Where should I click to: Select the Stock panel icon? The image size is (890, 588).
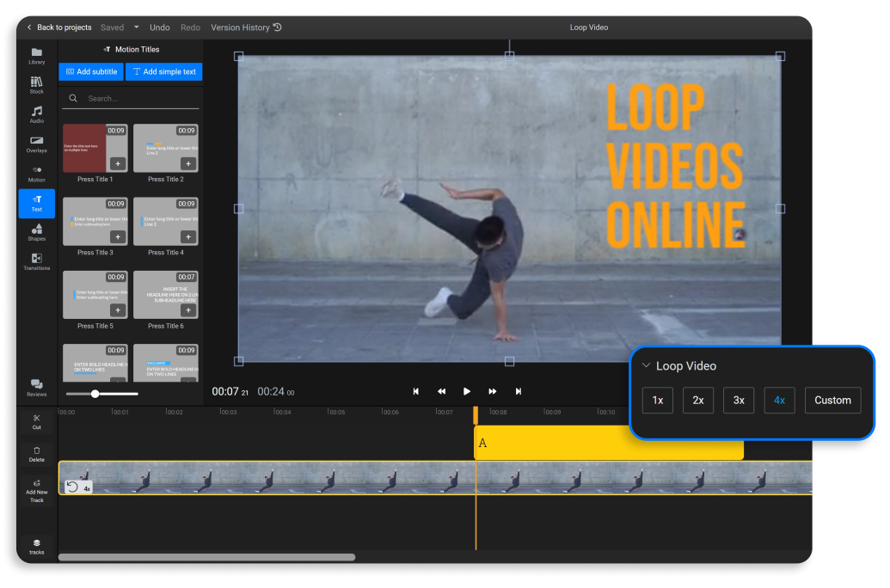35,85
